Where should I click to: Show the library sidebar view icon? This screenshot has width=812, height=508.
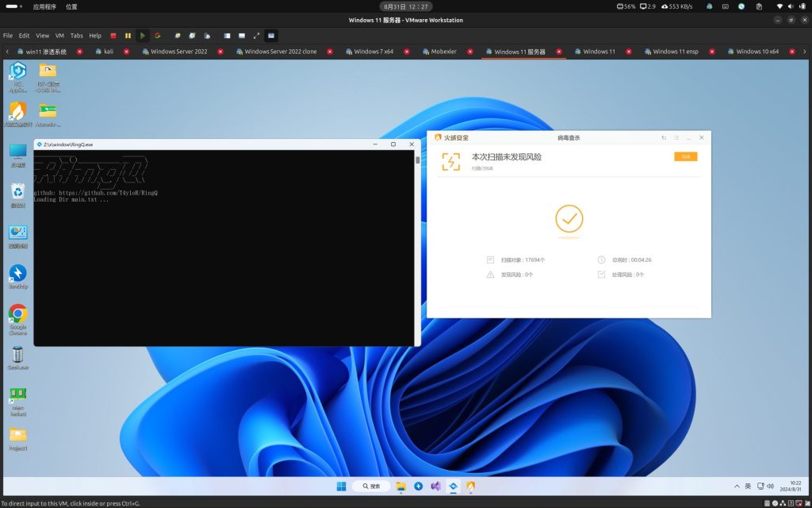pos(227,36)
